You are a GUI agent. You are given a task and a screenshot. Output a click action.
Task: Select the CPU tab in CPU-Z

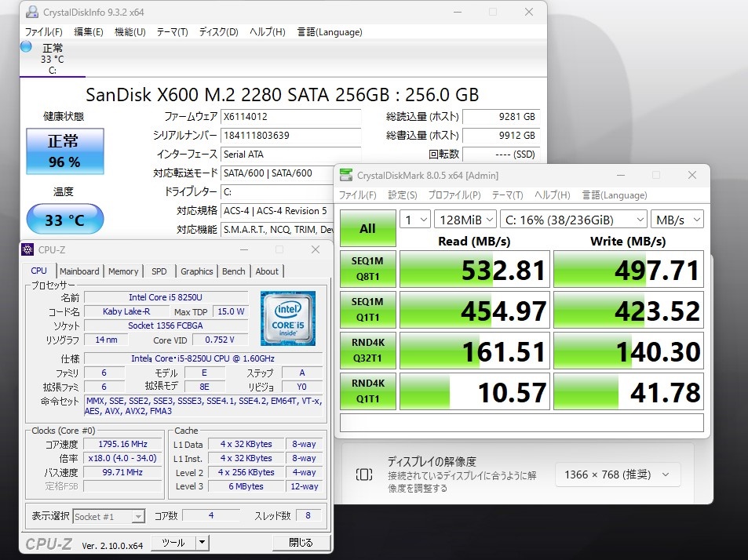coord(38,271)
